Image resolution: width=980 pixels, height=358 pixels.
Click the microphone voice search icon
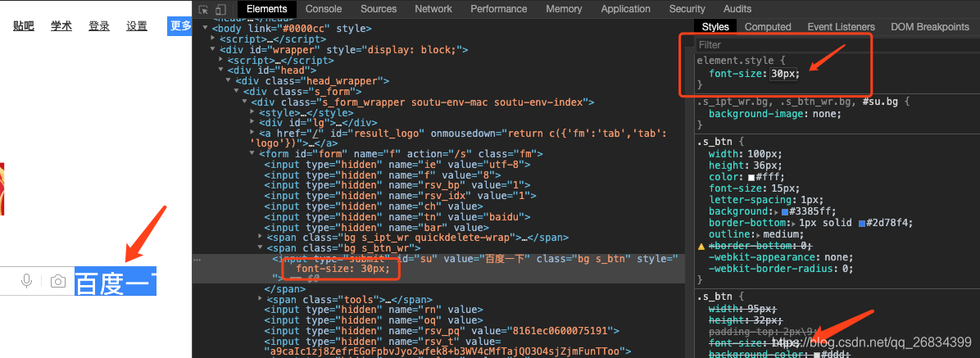coord(27,281)
